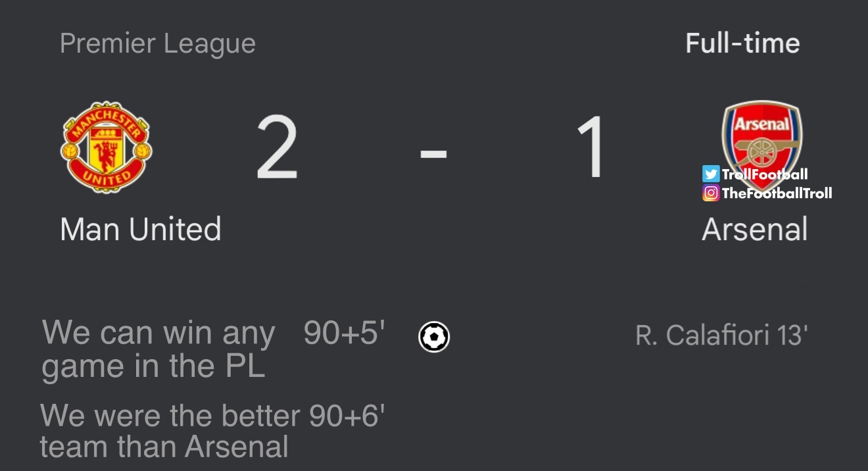Select the Full-time match status
Viewport: 868px width, 471px height.
[x=742, y=43]
